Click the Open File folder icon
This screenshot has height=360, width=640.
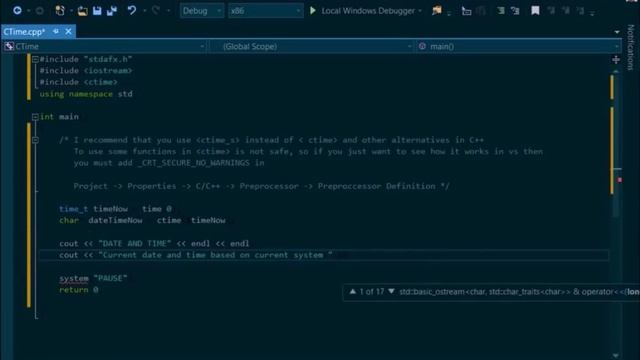point(82,11)
